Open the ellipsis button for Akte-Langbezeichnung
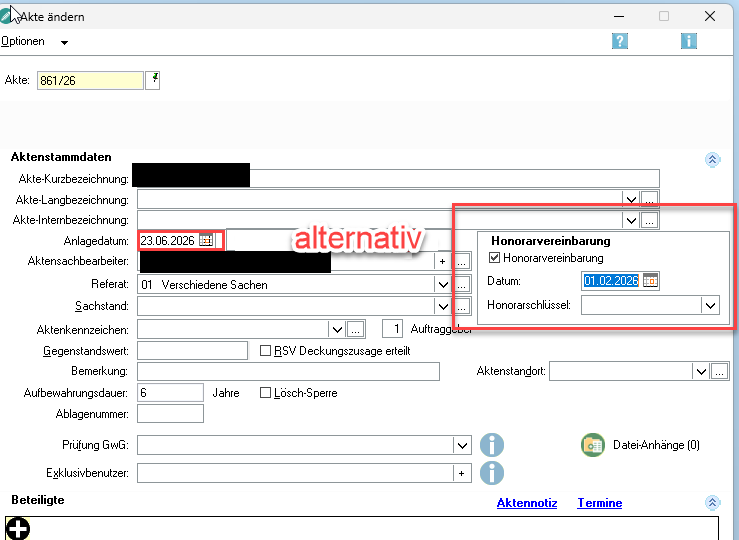The height and width of the screenshot is (540, 739). [649, 200]
